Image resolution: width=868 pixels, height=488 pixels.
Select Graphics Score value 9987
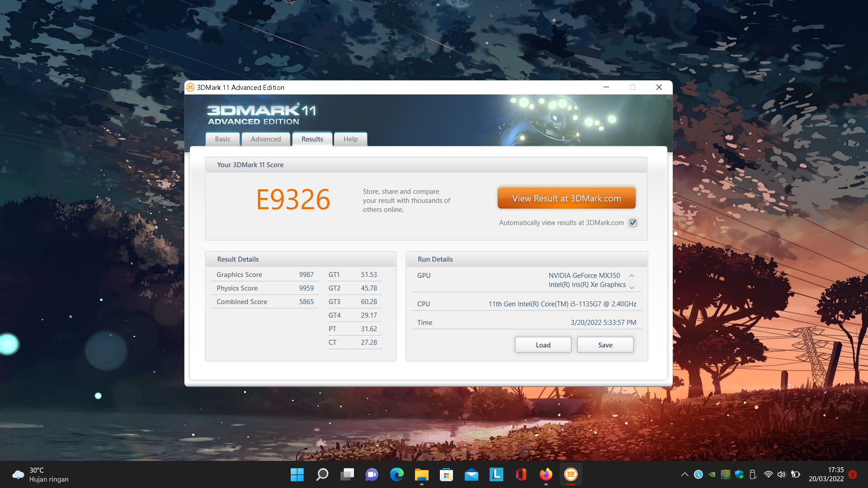[x=306, y=275]
